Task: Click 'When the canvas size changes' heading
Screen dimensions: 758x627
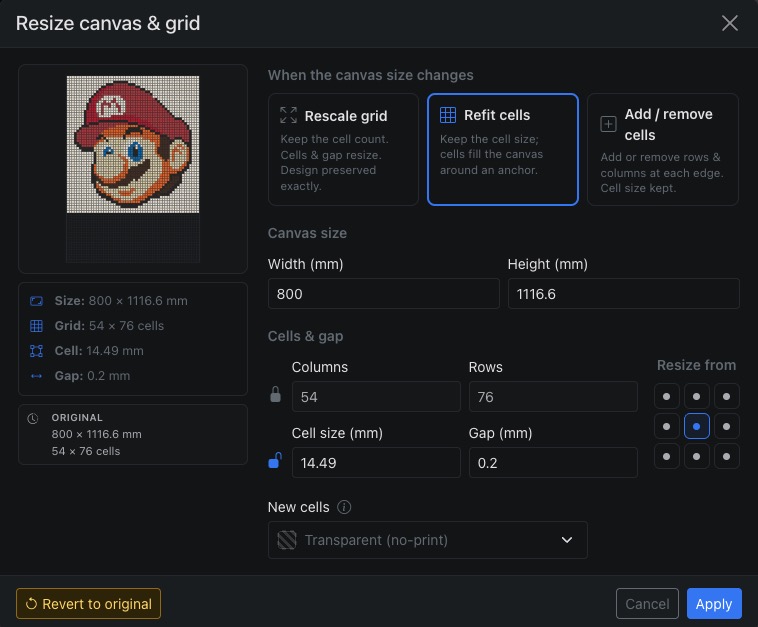Action: pyautogui.click(x=371, y=75)
